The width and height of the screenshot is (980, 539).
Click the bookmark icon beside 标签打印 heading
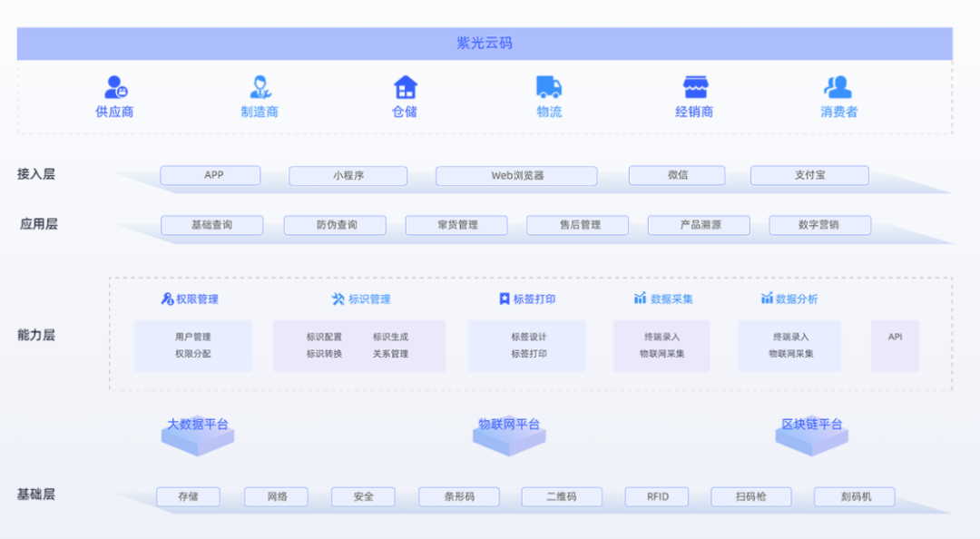point(505,299)
